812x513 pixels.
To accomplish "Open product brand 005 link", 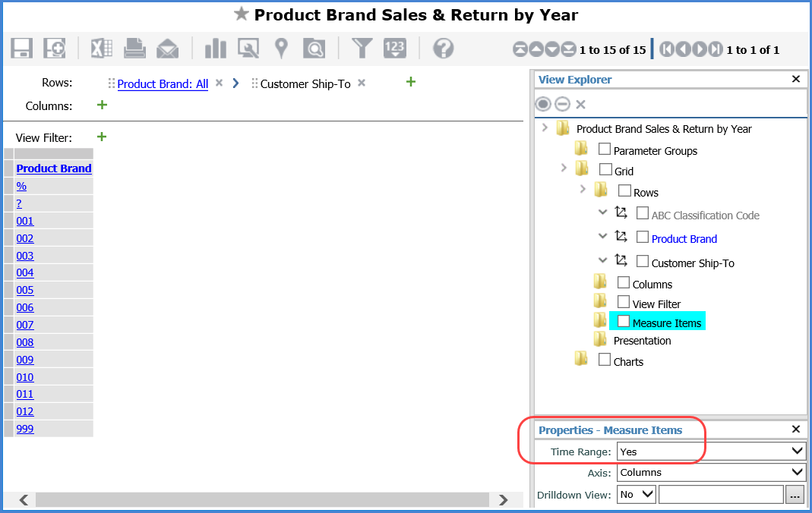I will click(25, 290).
